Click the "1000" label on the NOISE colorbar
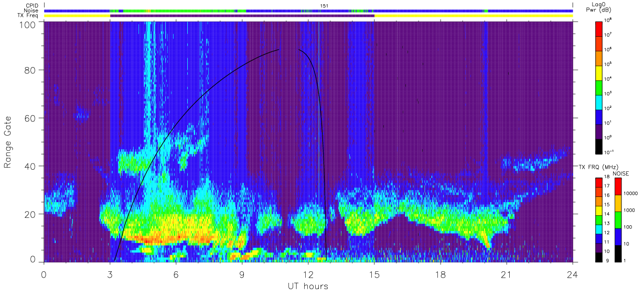Screen dimensions: 644x297 pos(629,211)
